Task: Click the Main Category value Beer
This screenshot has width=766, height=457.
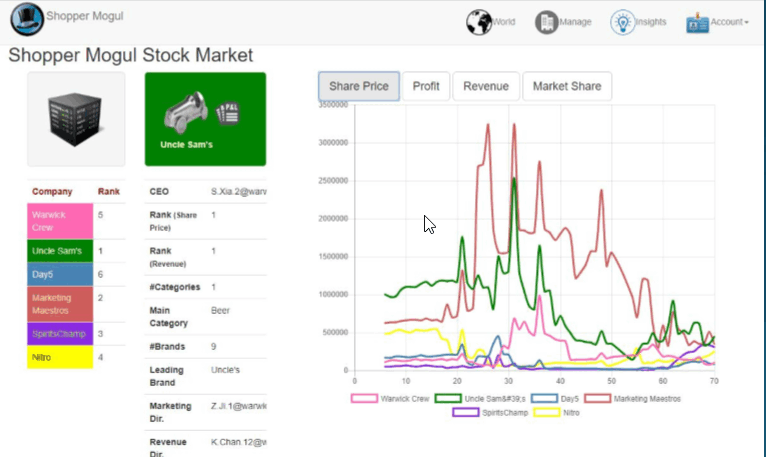Action: 220,310
